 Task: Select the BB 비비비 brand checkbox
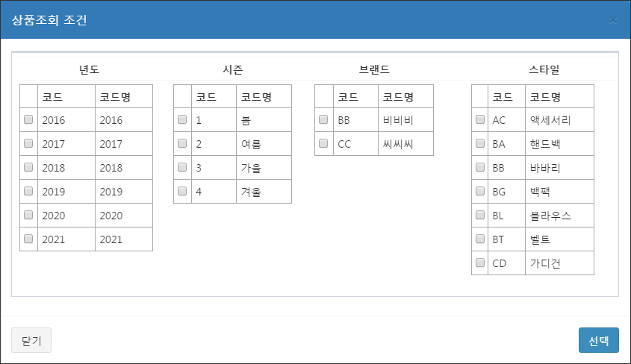[x=323, y=119]
